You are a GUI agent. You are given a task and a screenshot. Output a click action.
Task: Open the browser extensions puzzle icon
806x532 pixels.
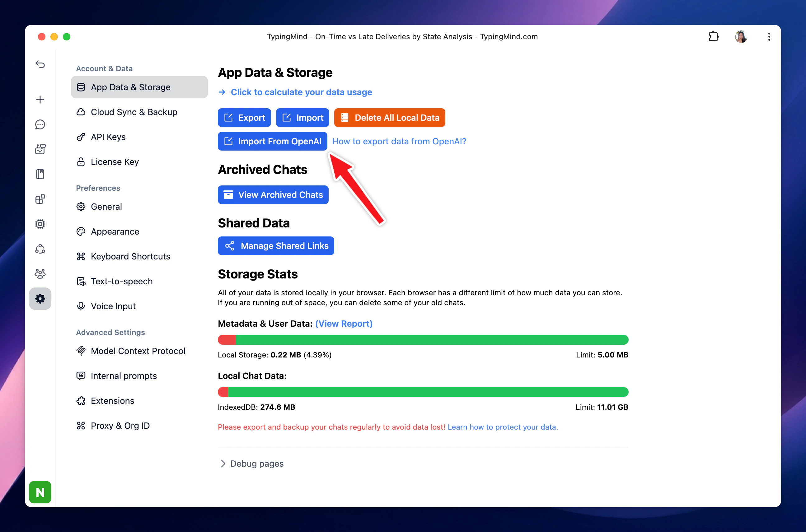pyautogui.click(x=713, y=36)
